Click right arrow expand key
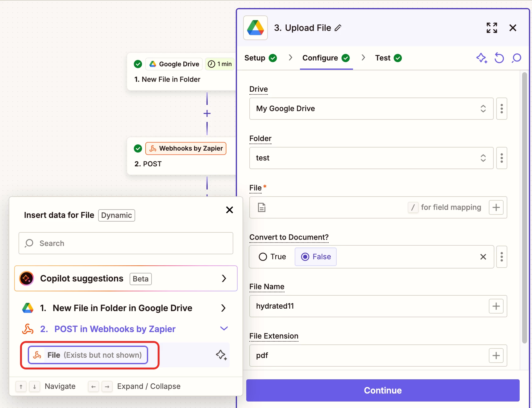Screen dimensions: 532x408 coord(107,386)
